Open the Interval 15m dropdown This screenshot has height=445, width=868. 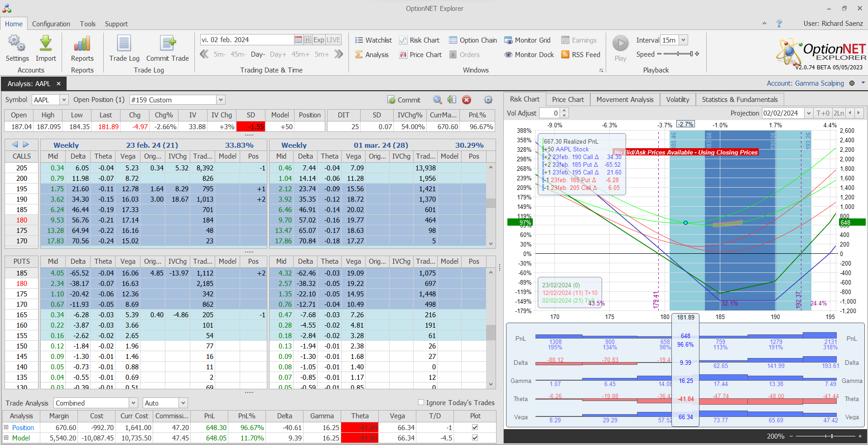click(x=684, y=40)
